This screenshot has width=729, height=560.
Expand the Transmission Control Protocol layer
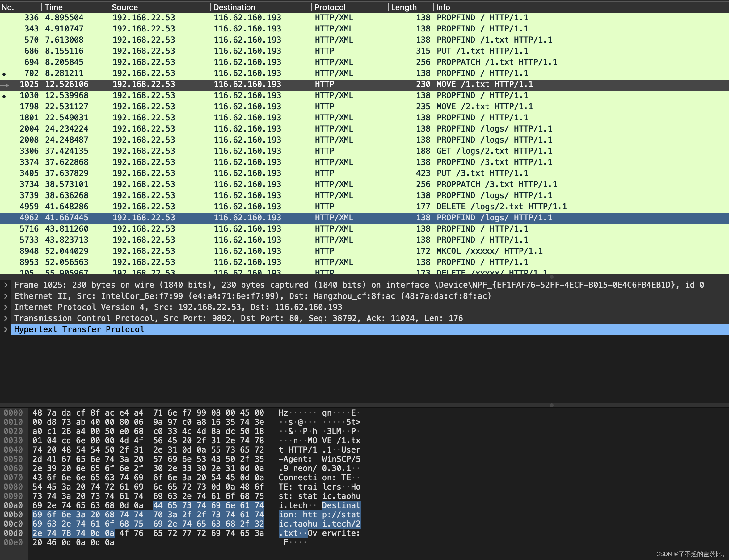[6, 318]
